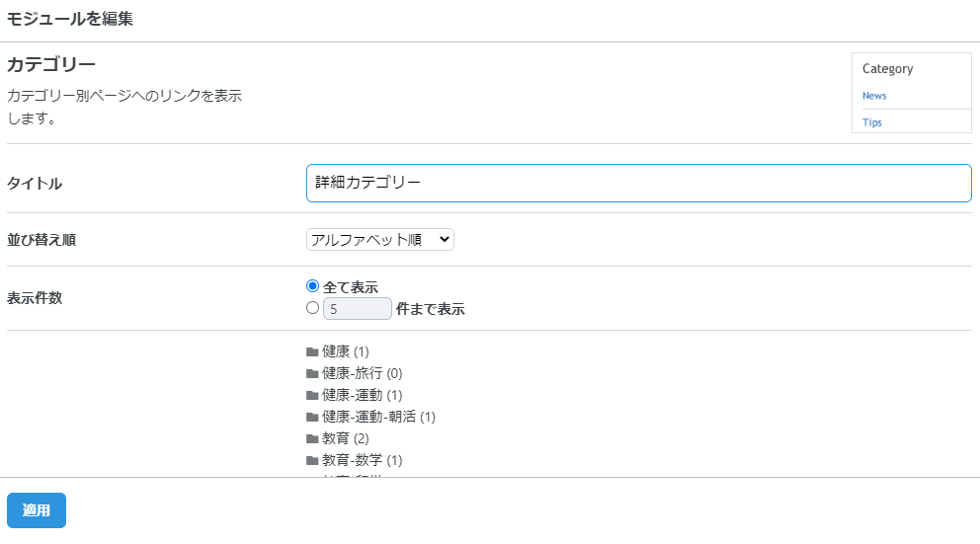Click the 教育-数学 (1) category entry
Image resolution: width=980 pixels, height=544 pixels.
coord(362,461)
